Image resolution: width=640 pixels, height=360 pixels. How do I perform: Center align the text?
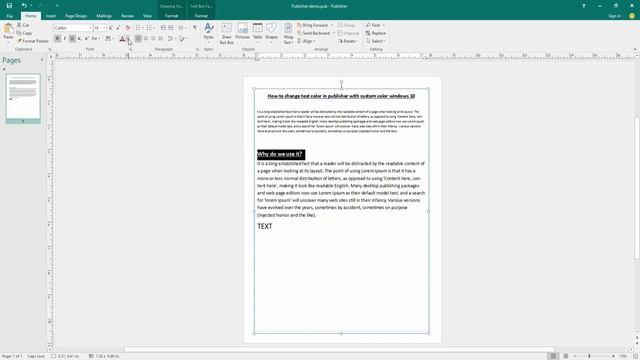pos(146,38)
